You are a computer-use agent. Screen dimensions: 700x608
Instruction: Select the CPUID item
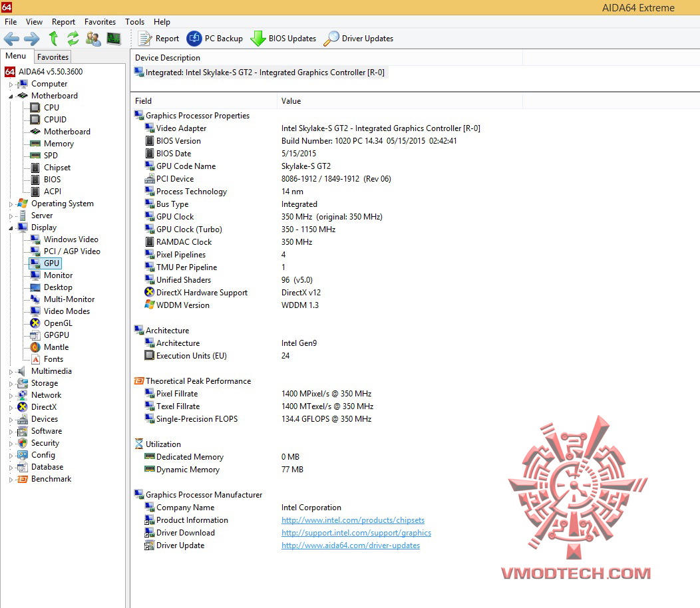point(55,120)
